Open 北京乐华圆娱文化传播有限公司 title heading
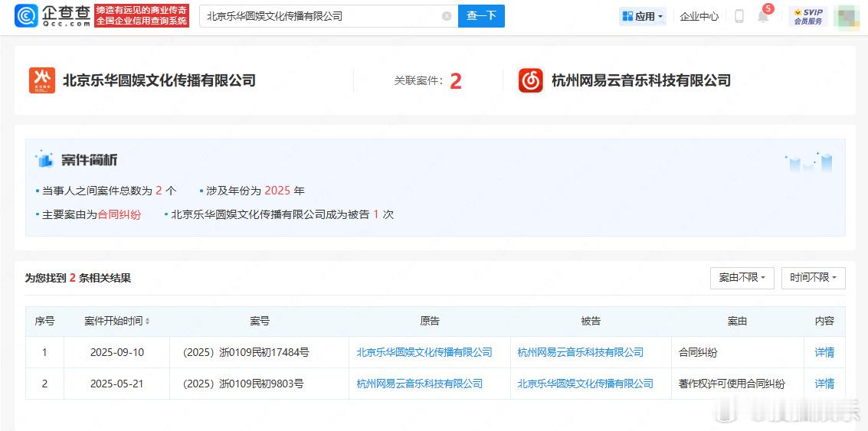Image resolution: width=868 pixels, height=431 pixels. pyautogui.click(x=159, y=80)
